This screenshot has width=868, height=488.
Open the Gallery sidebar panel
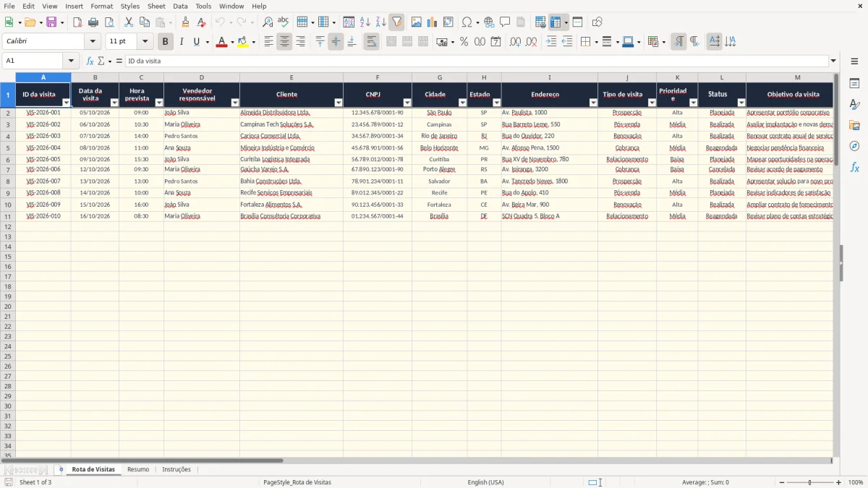(854, 126)
